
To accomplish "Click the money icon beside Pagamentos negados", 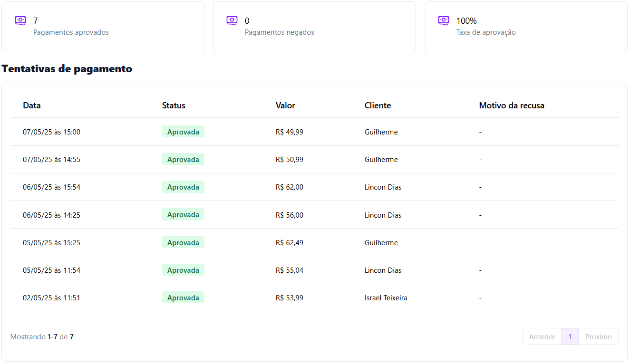I will click(x=232, y=20).
